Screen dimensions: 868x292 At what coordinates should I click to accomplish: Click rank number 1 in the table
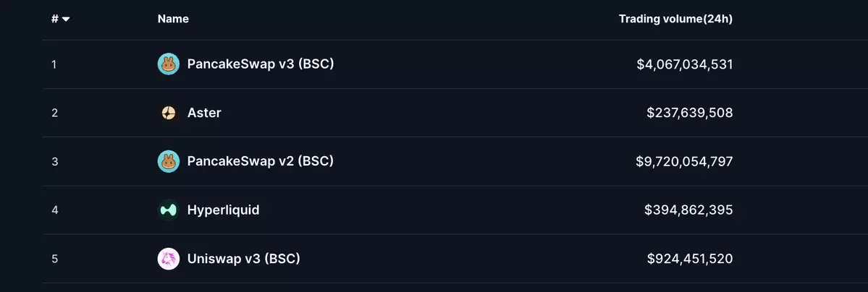tap(54, 64)
